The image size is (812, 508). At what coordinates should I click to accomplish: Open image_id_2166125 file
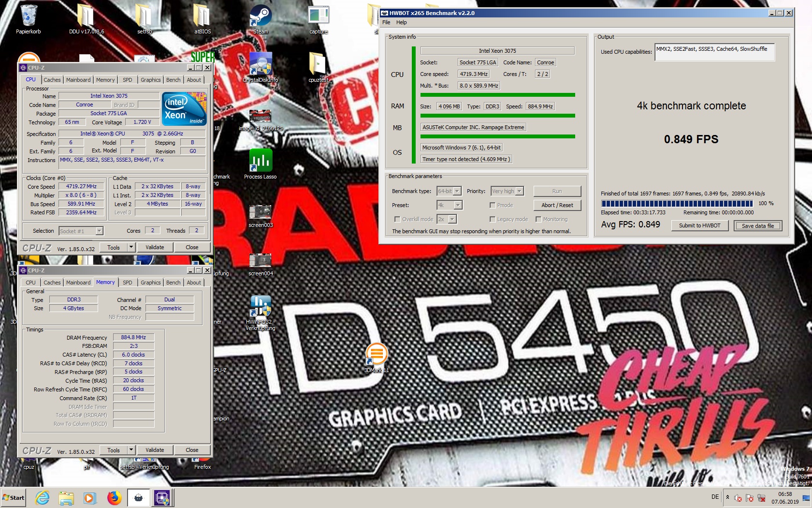tap(261, 119)
